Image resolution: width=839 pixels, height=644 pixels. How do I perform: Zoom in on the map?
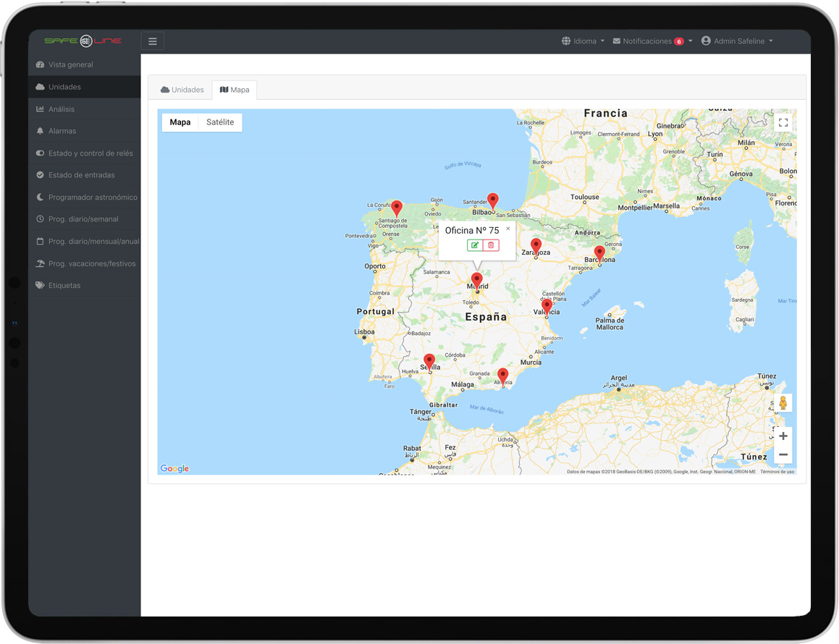tap(783, 436)
